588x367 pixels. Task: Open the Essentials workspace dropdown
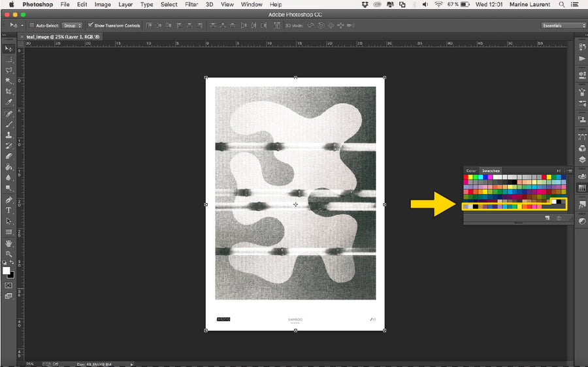563,25
